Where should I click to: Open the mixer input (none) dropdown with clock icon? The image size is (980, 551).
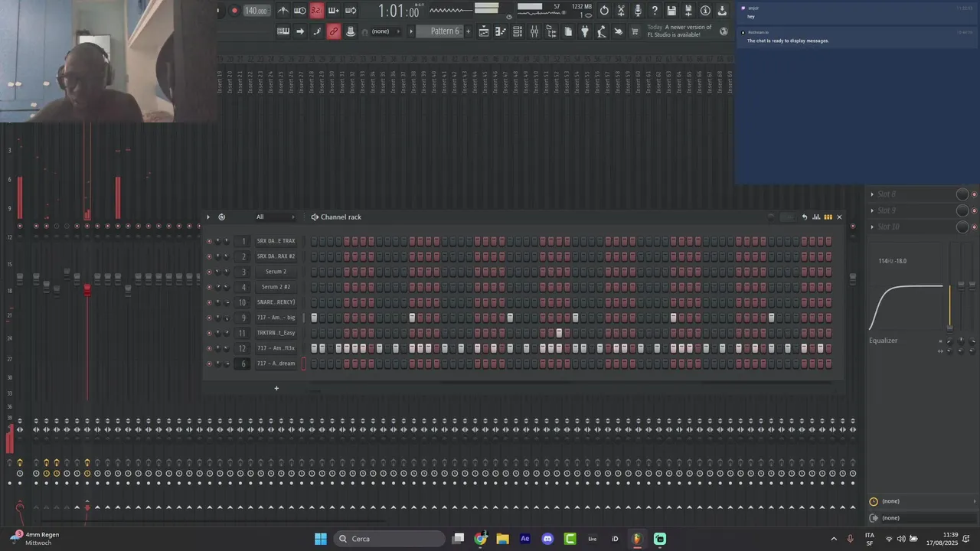point(923,501)
